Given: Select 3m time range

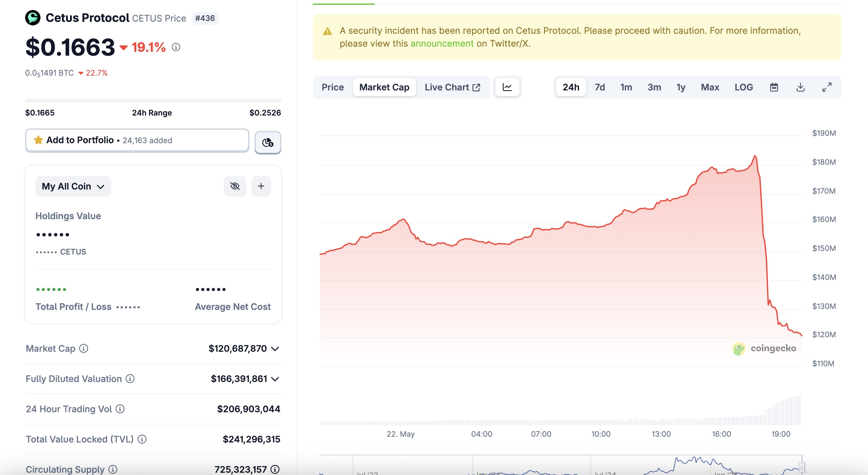Looking at the screenshot, I should coord(654,87).
